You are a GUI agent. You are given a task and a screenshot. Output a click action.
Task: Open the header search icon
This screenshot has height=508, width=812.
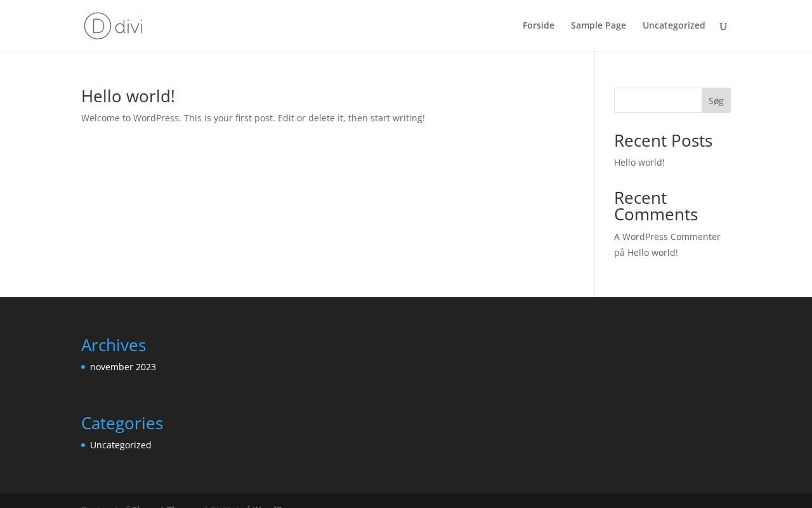pyautogui.click(x=723, y=26)
